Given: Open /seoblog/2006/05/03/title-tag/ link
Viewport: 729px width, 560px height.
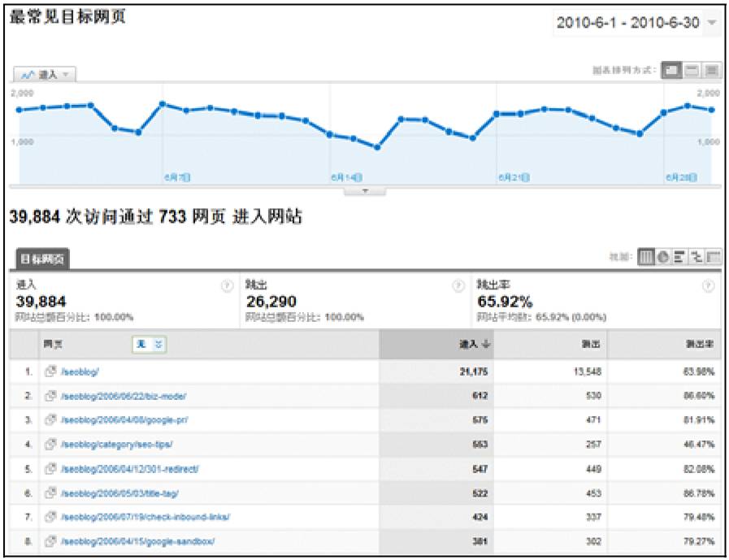Looking at the screenshot, I should 119,493.
